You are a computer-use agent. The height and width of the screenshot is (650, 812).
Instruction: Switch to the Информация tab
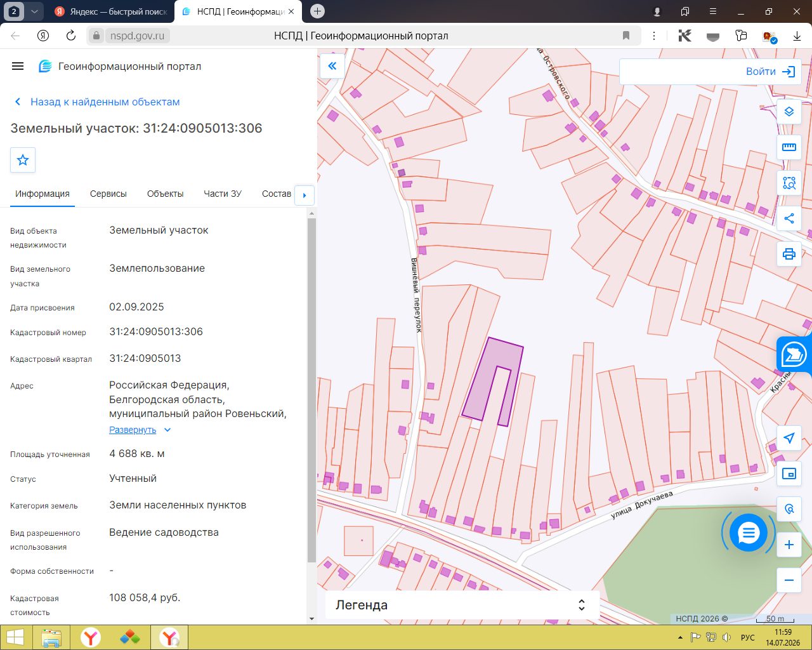[43, 194]
